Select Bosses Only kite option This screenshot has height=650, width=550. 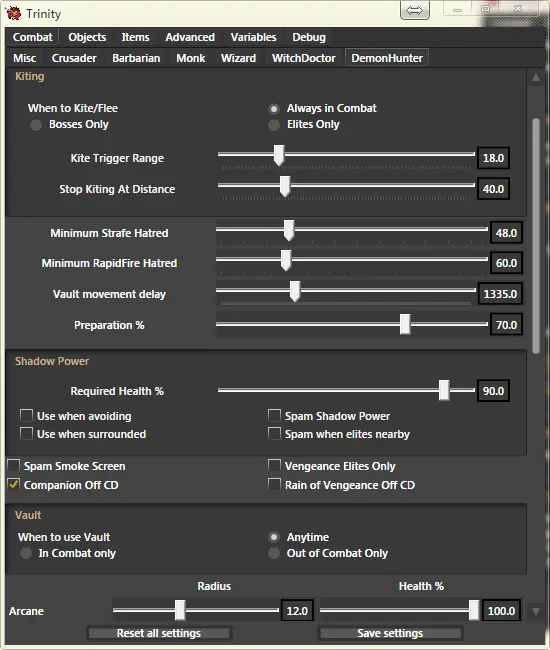tap(36, 125)
